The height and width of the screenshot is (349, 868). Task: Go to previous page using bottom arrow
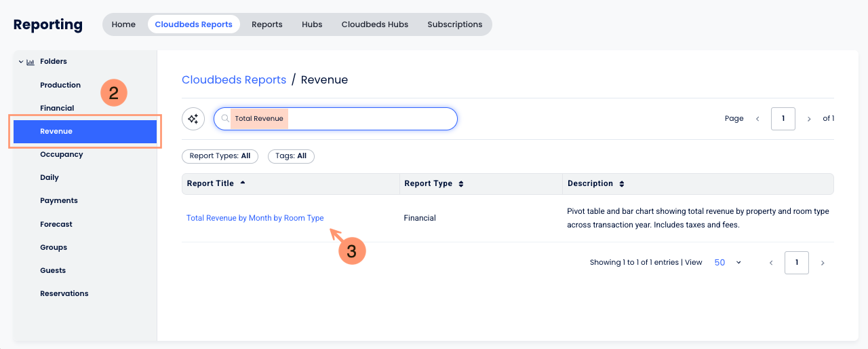pos(771,263)
